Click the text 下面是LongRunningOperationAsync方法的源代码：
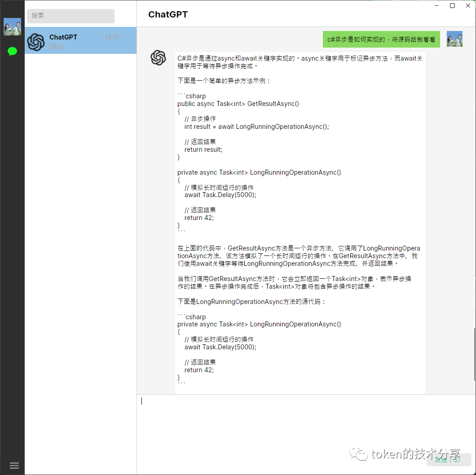Viewport: 476px width, 475px height. click(x=251, y=302)
